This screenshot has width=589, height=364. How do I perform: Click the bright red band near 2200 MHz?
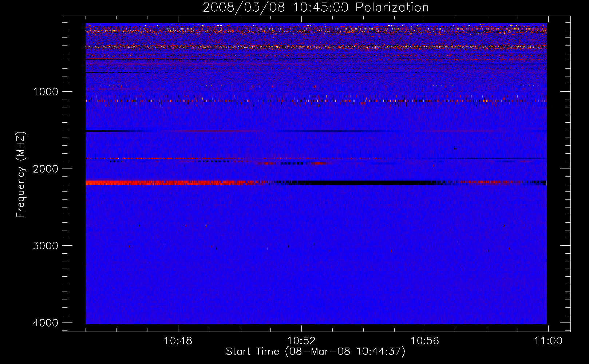tap(171, 183)
